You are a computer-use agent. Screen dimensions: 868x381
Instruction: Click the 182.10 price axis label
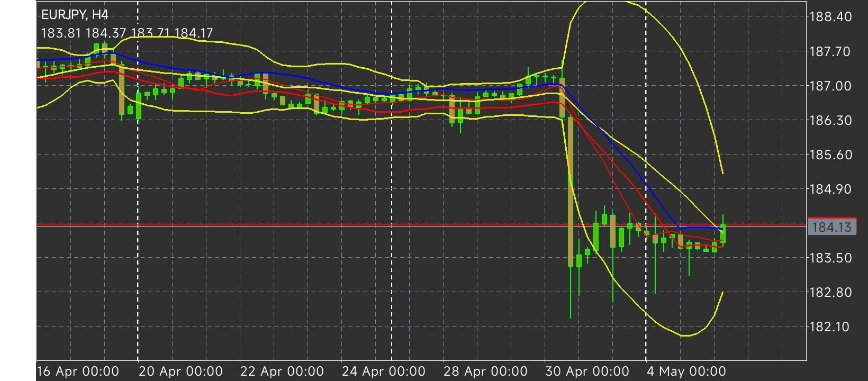pyautogui.click(x=831, y=326)
